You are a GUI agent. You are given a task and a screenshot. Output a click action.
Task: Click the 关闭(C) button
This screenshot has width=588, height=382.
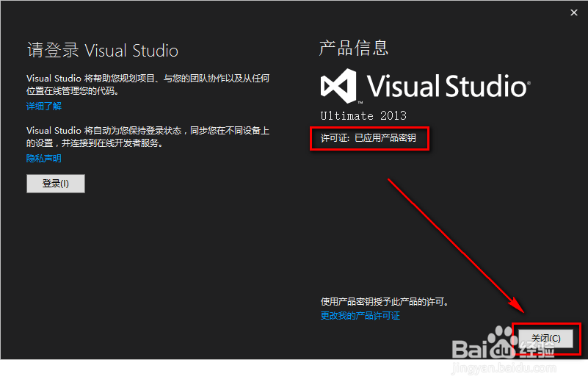(x=545, y=339)
